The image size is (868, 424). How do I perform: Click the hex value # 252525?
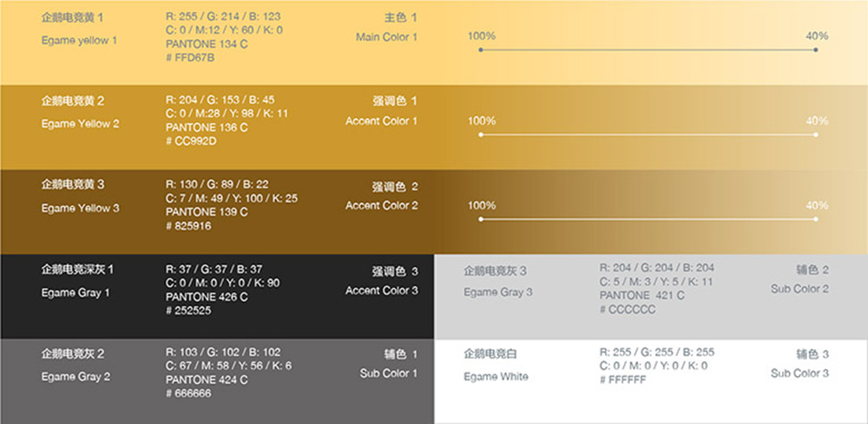(x=188, y=310)
